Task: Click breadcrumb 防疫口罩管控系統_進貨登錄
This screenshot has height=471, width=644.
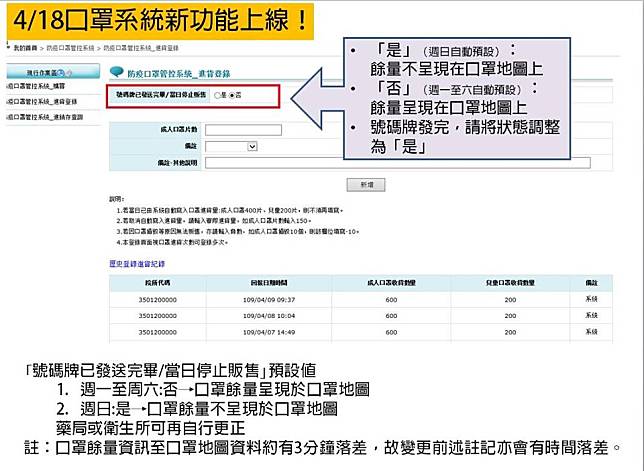Action: (x=141, y=48)
